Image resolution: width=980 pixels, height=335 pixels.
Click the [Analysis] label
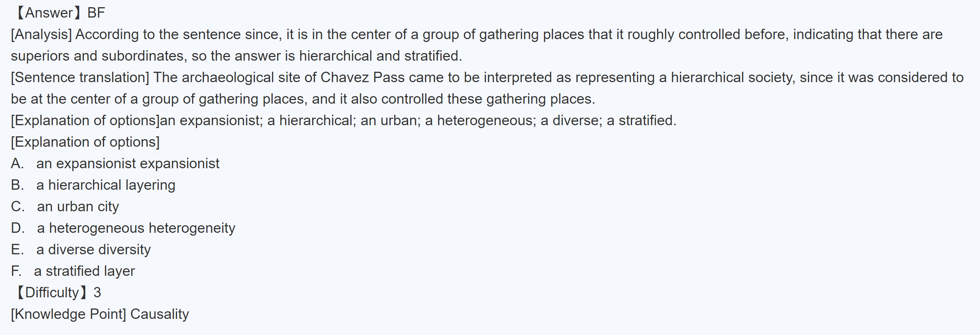pos(41,35)
